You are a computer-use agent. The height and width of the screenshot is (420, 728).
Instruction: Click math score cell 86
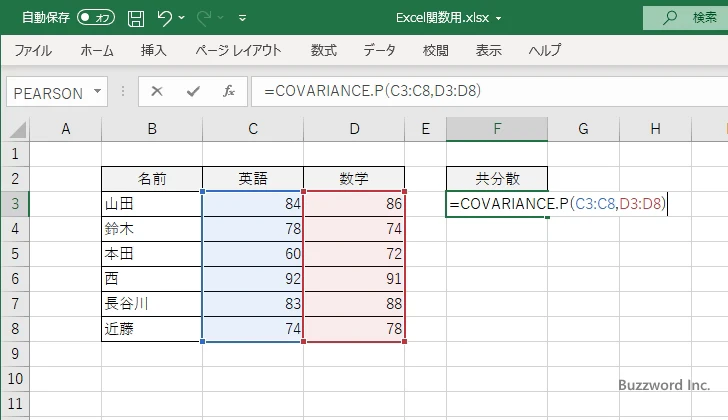coord(354,204)
